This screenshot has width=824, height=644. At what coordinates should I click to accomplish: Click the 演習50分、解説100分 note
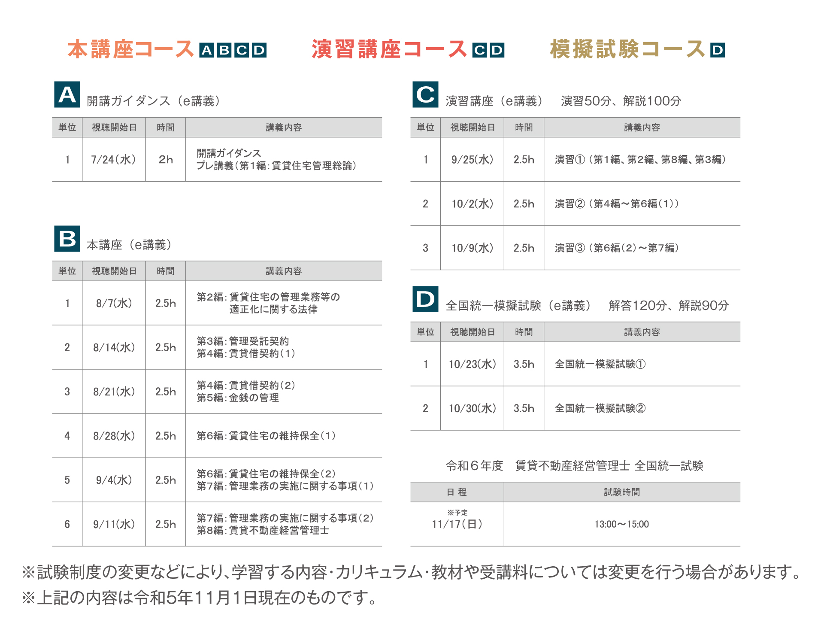click(621, 101)
